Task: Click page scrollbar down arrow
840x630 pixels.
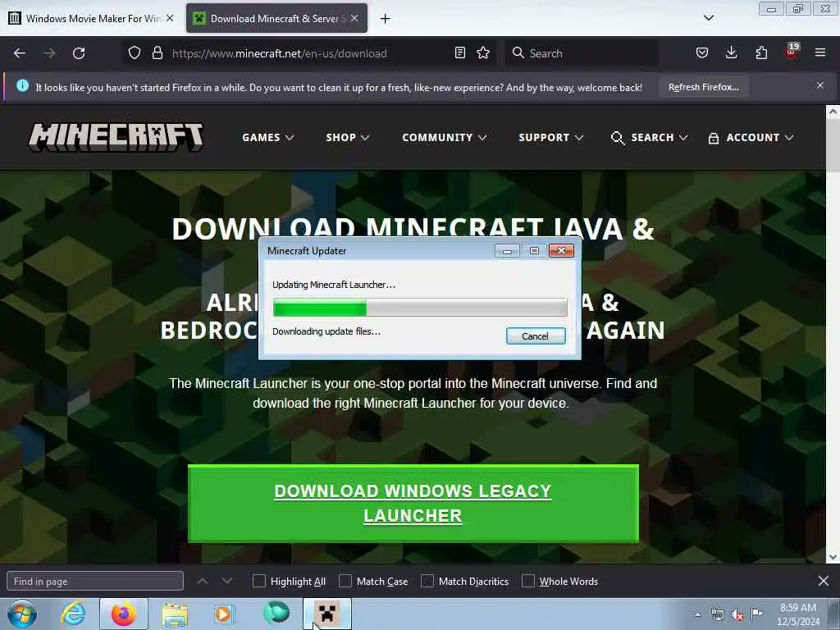Action: tap(833, 557)
